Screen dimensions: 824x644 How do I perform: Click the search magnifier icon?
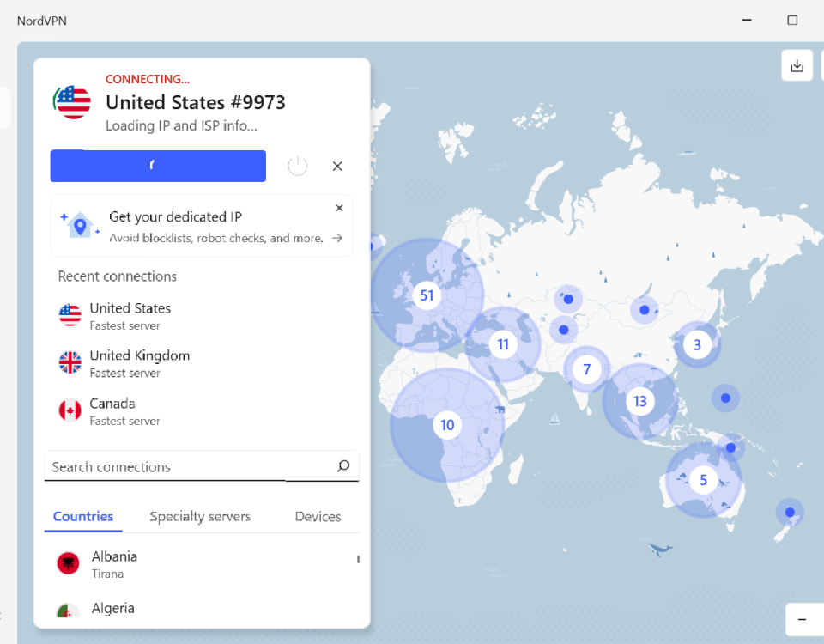(x=343, y=466)
